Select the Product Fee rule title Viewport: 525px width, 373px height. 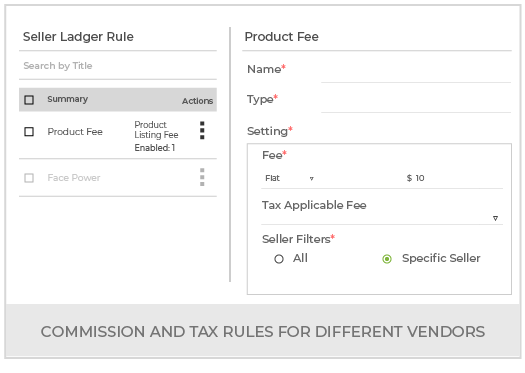coord(75,132)
